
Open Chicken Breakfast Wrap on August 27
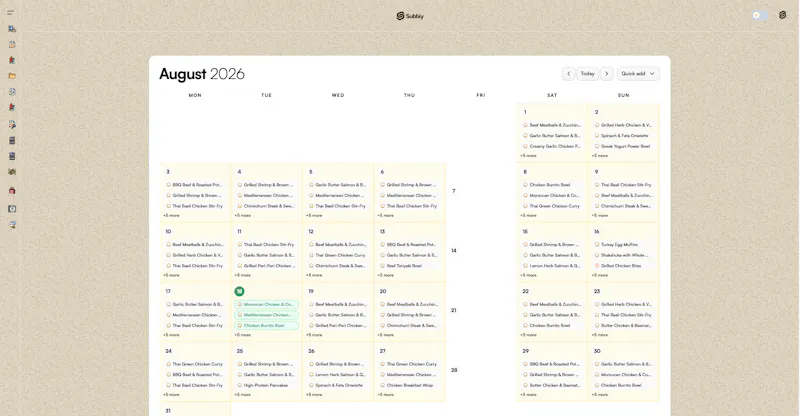coord(409,385)
